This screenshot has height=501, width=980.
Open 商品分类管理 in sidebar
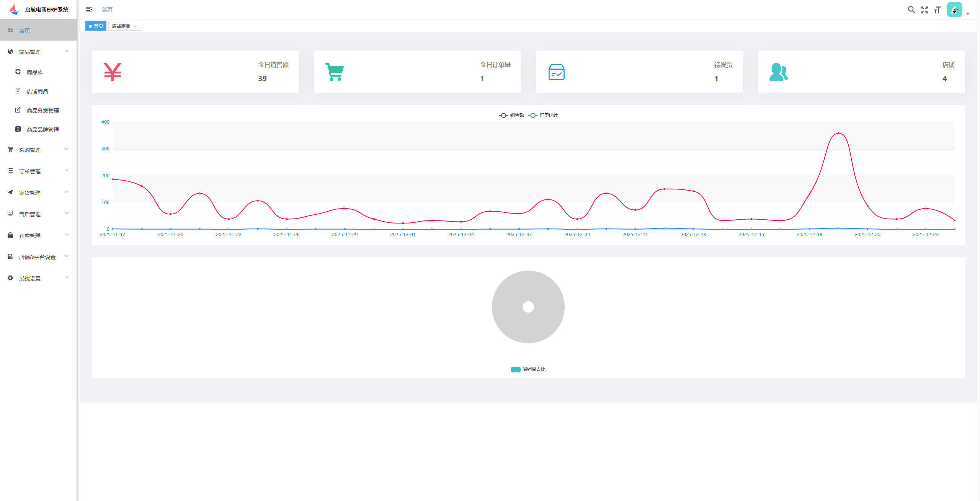42,111
